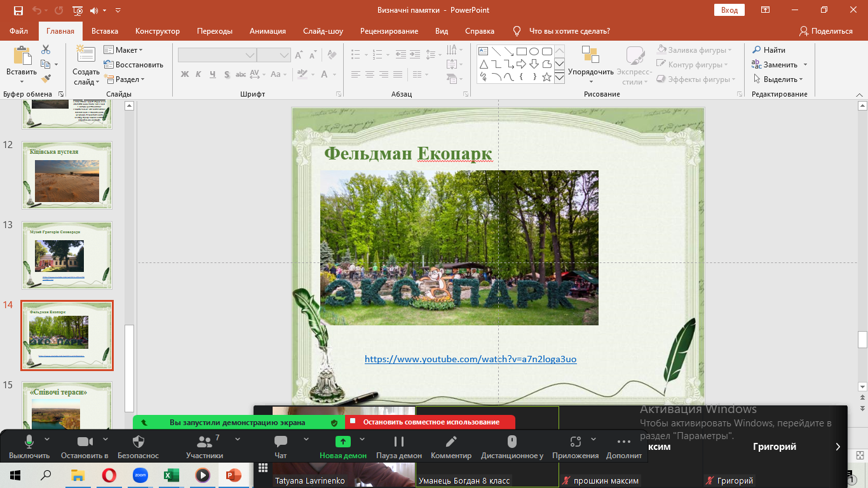Start slideshow from beginning in Quick Access toolbar
The image size is (868, 488).
tap(78, 10)
